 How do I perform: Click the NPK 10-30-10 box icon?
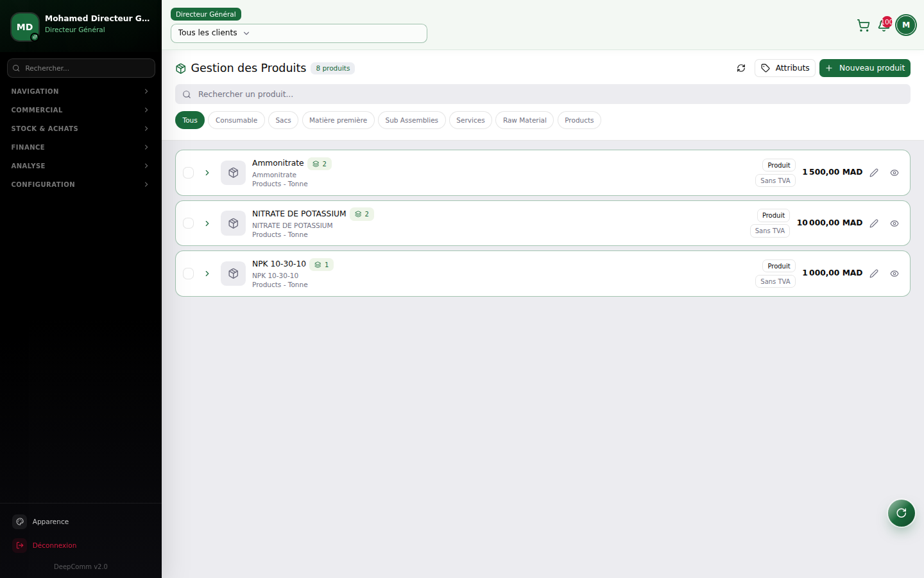pos(234,274)
